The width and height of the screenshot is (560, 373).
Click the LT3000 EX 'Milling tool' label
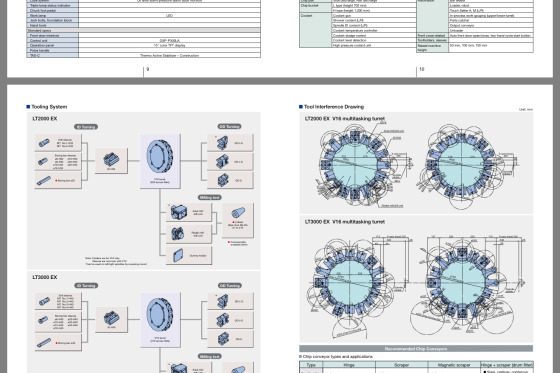pyautogui.click(x=210, y=357)
